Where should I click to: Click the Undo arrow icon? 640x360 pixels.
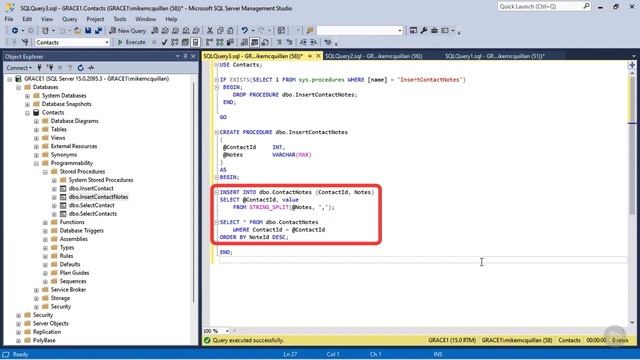(x=244, y=31)
